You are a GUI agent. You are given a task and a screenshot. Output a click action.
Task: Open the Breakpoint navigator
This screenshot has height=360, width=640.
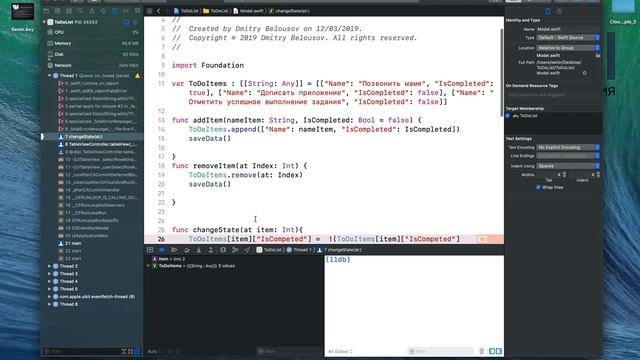tap(126, 11)
